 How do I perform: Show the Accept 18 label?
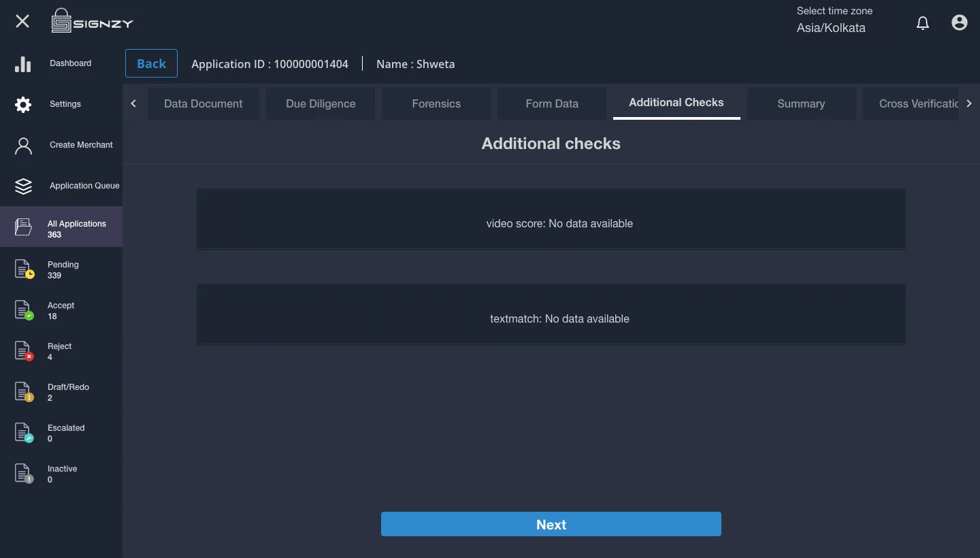click(61, 311)
